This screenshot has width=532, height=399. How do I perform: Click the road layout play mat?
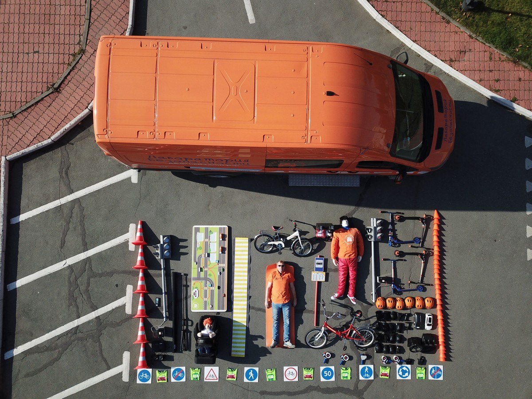coord(209,268)
